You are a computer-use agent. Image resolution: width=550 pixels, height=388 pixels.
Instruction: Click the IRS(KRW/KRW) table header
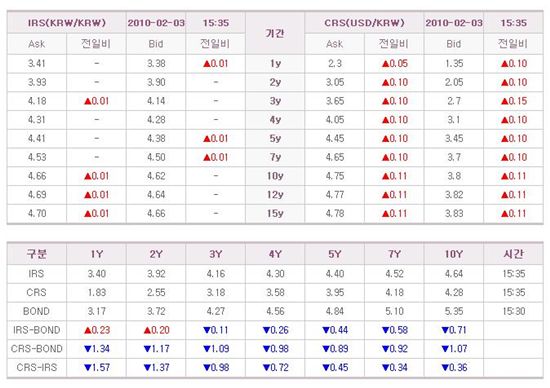[x=67, y=23]
